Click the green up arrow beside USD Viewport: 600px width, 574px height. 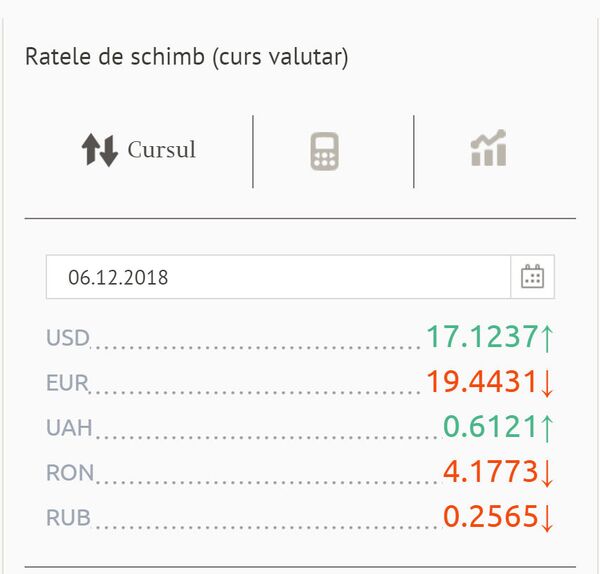pos(546,337)
